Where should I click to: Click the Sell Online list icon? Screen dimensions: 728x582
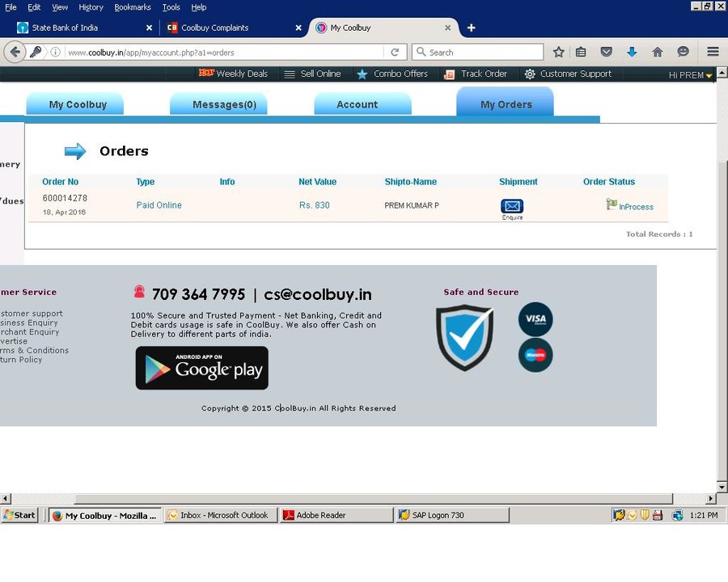coord(290,74)
